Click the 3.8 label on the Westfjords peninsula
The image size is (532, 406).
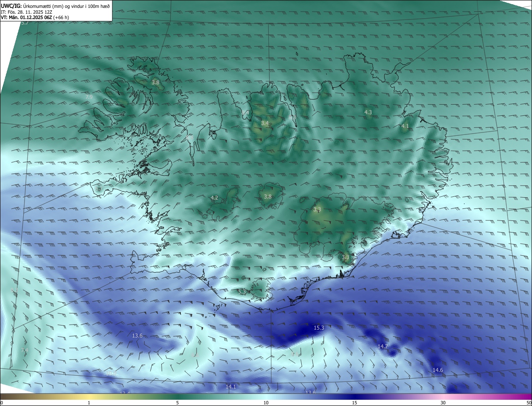point(155,83)
